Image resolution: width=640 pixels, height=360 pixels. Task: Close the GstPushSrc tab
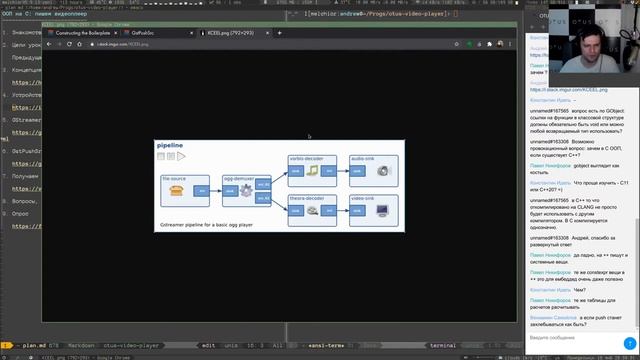[191, 33]
